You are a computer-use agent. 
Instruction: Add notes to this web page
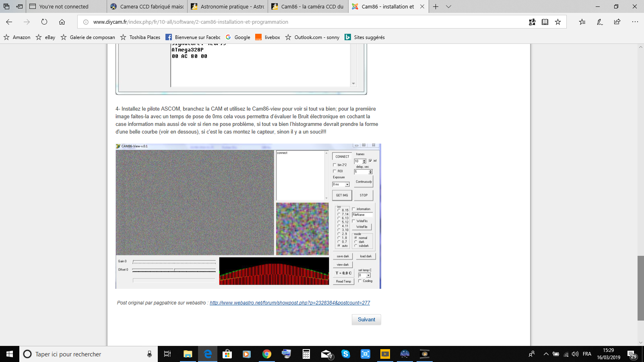(x=600, y=22)
